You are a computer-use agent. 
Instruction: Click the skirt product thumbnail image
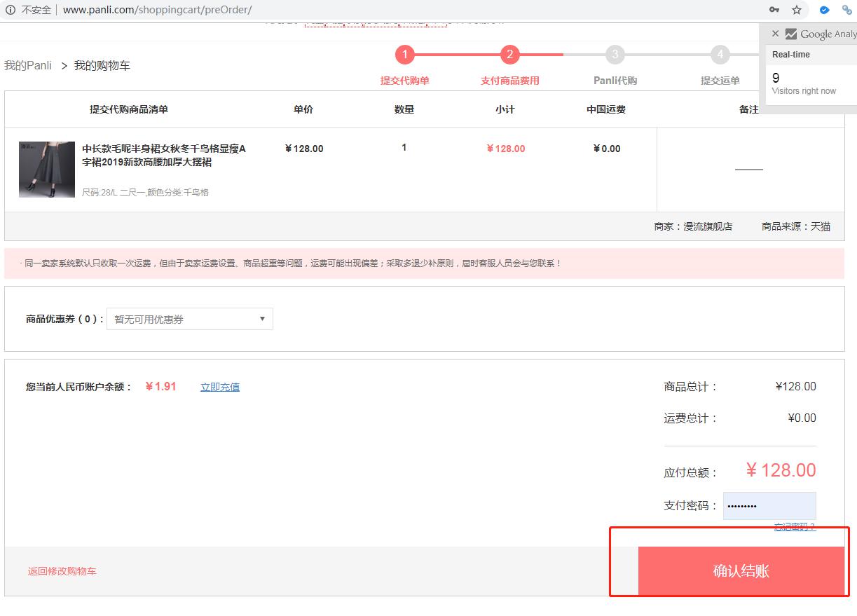click(x=46, y=169)
